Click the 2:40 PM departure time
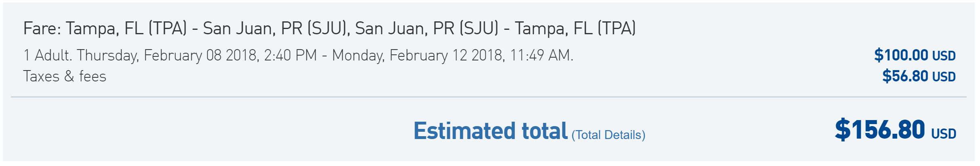Screen dimensions: 980x166 point(291,55)
